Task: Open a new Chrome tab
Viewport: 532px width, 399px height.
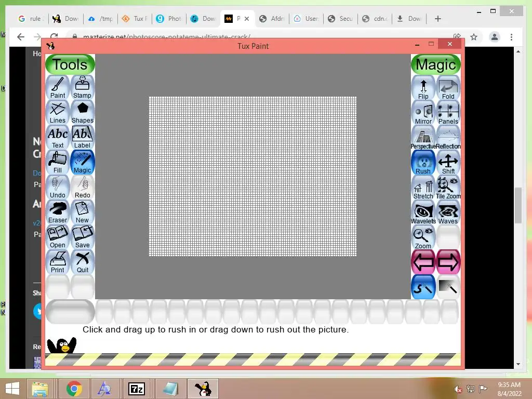Action: click(438, 19)
